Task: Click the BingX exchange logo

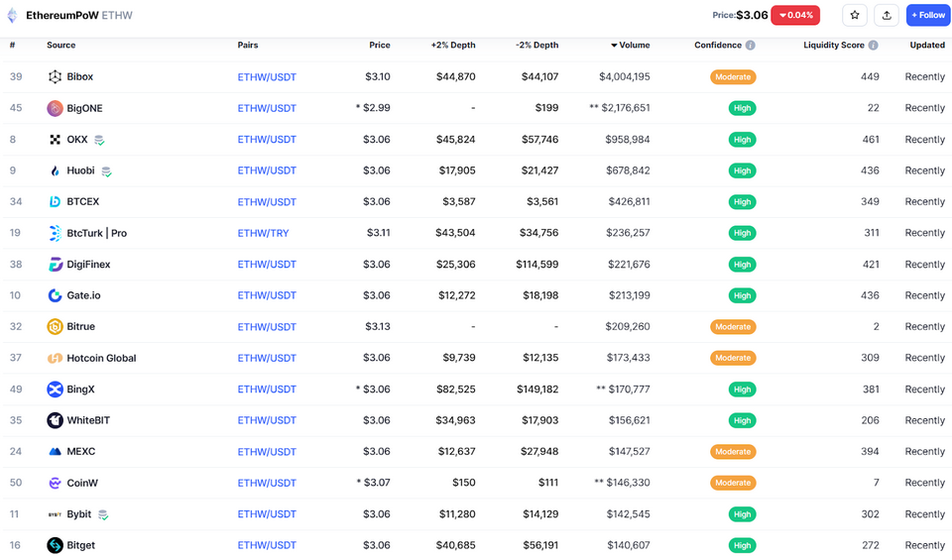Action: [56, 390]
